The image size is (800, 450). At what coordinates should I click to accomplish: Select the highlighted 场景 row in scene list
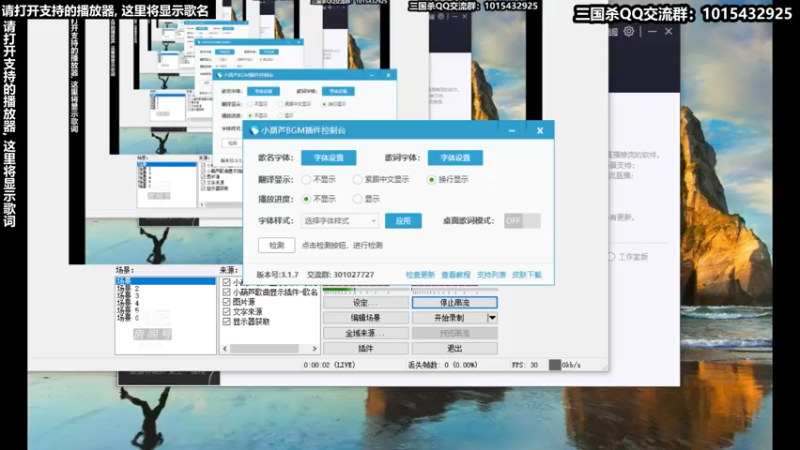click(165, 281)
